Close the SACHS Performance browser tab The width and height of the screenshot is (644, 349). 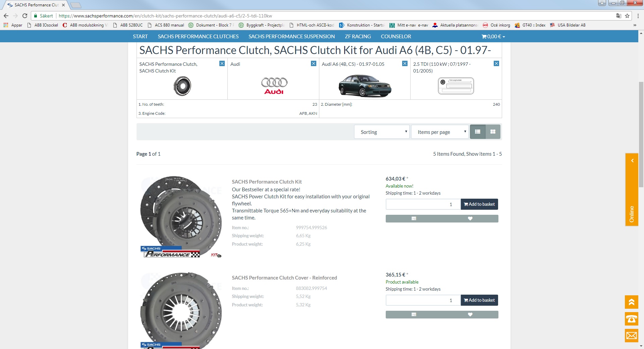(63, 5)
